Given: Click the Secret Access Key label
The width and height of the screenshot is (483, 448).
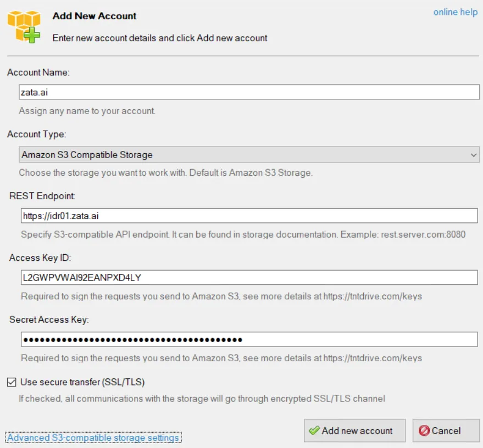Looking at the screenshot, I should coord(49,320).
